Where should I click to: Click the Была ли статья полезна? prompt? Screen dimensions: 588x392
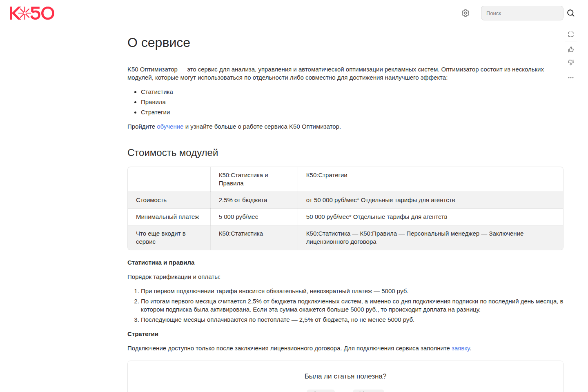point(345,376)
